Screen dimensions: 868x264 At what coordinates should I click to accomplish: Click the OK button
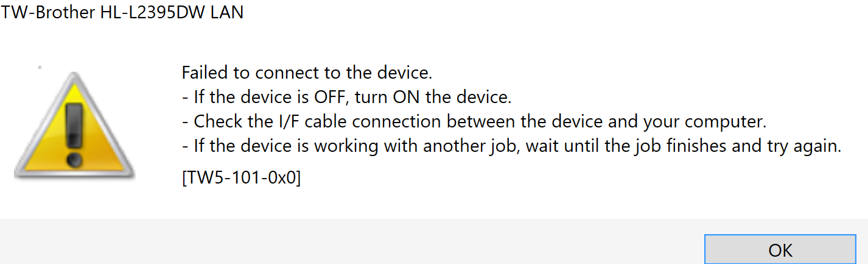[x=780, y=250]
